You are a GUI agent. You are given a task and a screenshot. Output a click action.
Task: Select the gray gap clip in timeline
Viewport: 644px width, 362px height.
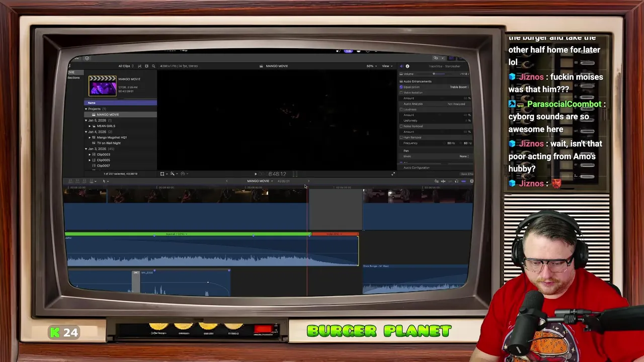(x=336, y=210)
